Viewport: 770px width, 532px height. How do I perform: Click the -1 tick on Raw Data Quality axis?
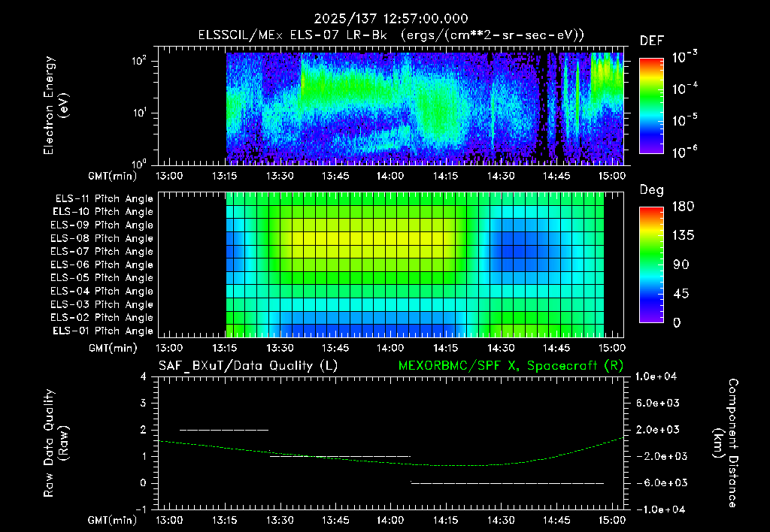click(x=141, y=510)
